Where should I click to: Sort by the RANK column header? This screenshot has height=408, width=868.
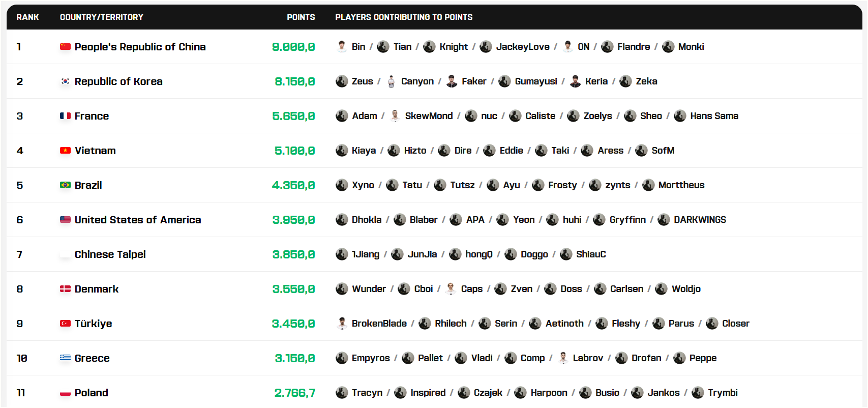(x=27, y=17)
